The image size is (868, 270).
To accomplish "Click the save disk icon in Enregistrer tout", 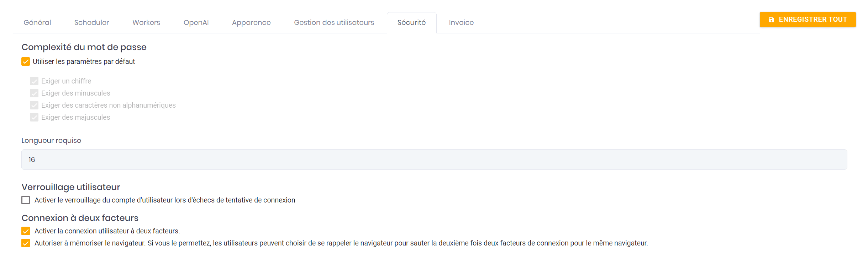I will [771, 20].
